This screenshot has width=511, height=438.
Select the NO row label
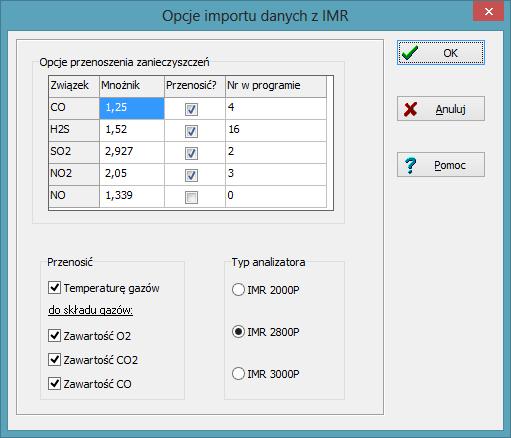(x=74, y=196)
